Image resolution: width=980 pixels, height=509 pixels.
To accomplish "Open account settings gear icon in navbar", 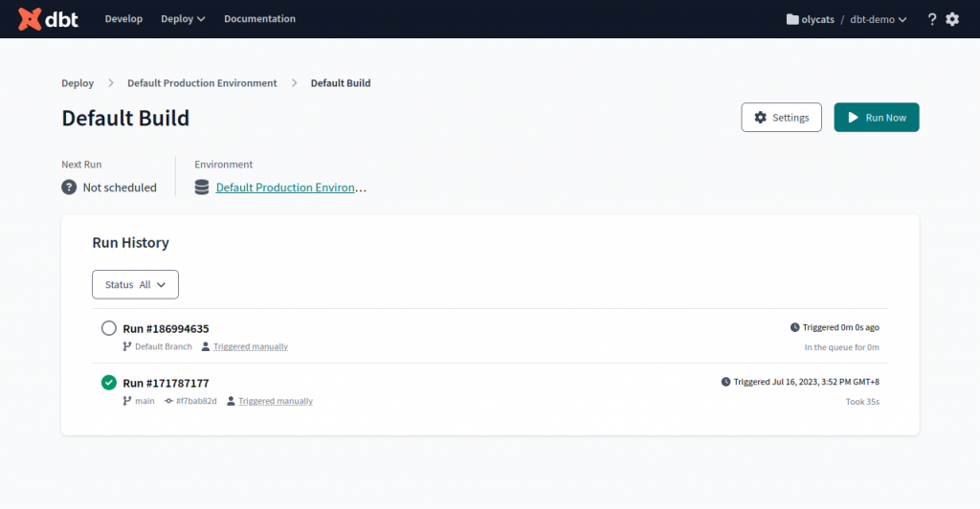I will [x=952, y=19].
